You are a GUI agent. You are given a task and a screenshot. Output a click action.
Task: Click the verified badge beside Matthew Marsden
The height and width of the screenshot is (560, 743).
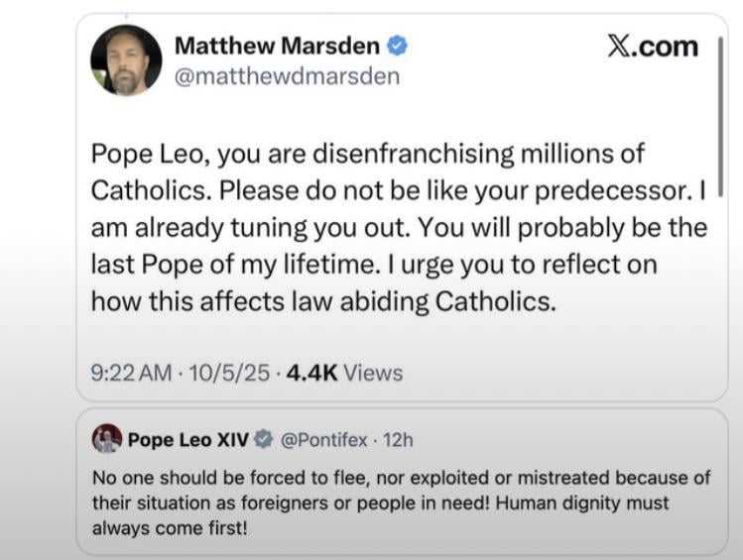point(399,46)
